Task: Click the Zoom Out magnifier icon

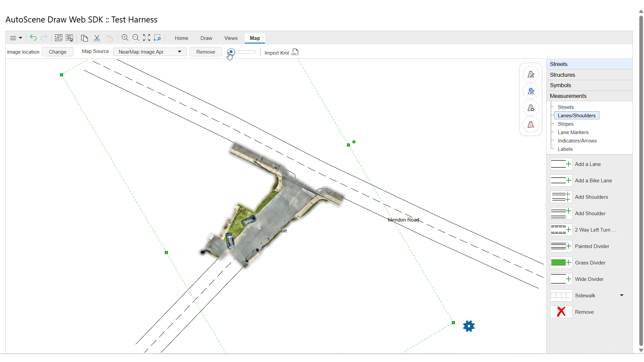Action: tap(136, 38)
